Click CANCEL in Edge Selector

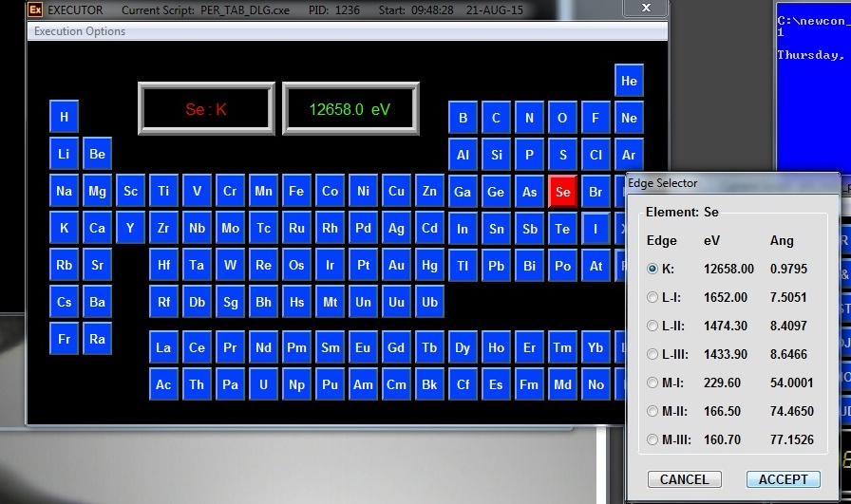pyautogui.click(x=684, y=479)
